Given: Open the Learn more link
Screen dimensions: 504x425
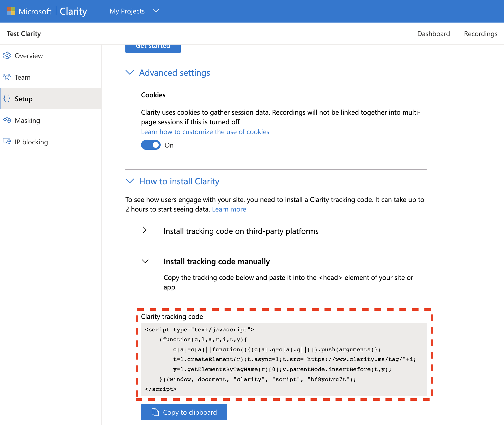Looking at the screenshot, I should coord(229,209).
